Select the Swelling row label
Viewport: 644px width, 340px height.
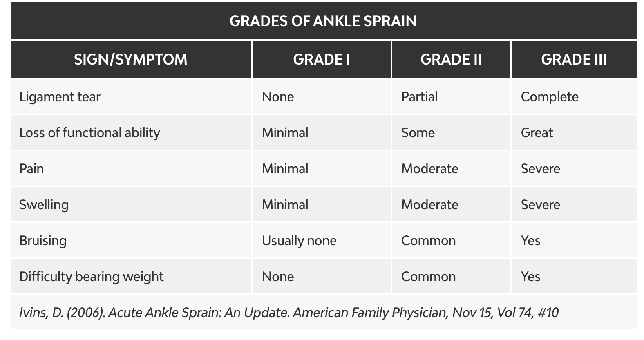[44, 205]
